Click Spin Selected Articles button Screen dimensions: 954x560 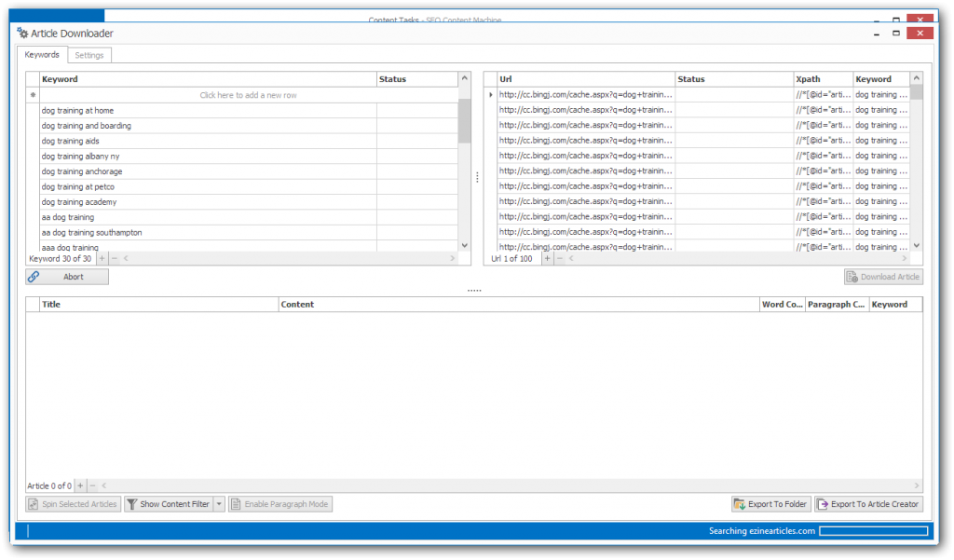73,504
